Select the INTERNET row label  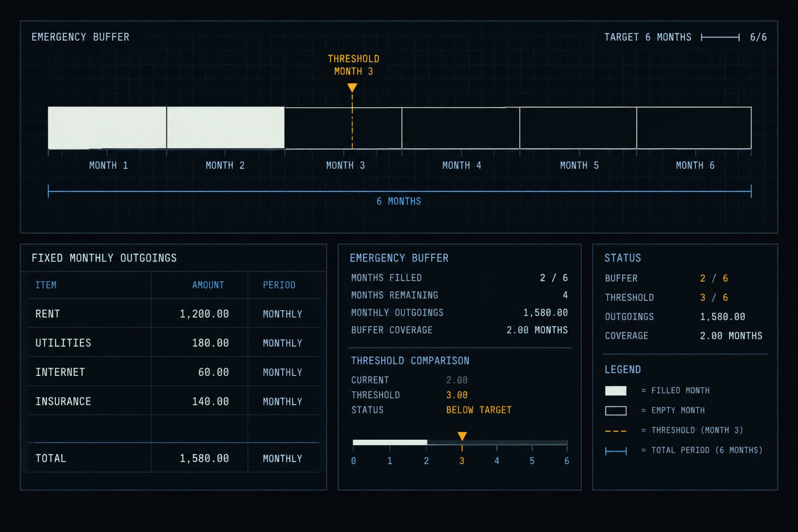click(x=60, y=372)
